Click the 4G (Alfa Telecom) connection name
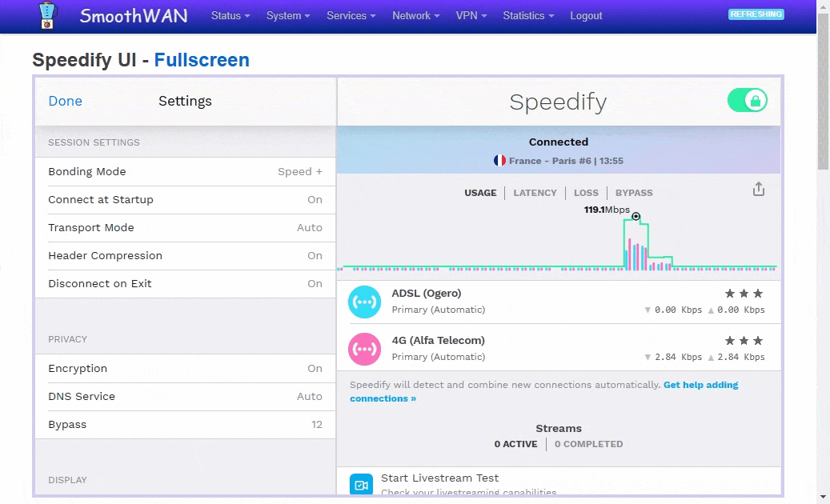The width and height of the screenshot is (830, 504). 438,340
